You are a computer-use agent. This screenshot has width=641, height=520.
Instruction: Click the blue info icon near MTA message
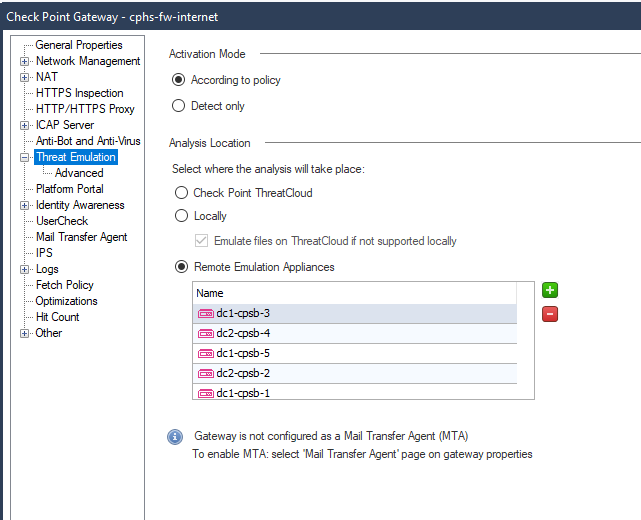click(175, 437)
